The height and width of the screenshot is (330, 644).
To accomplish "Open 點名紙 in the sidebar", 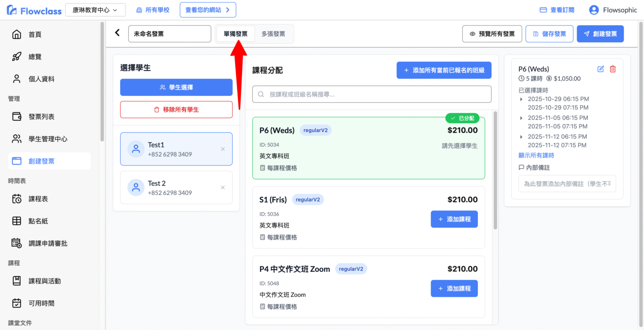I will [x=38, y=221].
